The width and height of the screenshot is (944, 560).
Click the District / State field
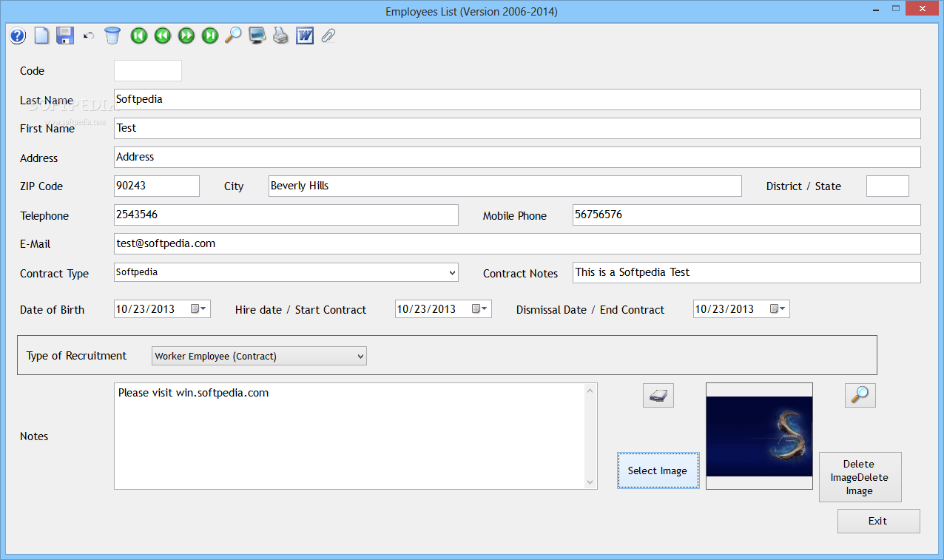[887, 186]
